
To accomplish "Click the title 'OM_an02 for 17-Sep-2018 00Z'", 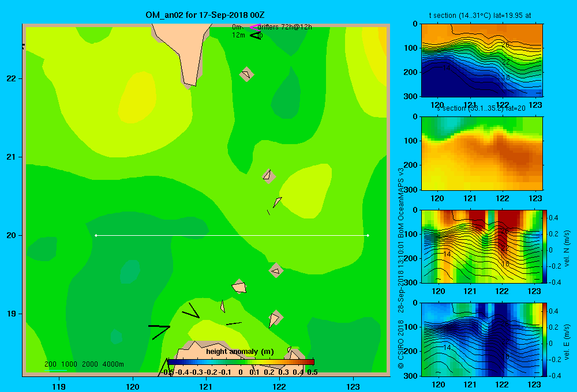I will pos(205,15).
